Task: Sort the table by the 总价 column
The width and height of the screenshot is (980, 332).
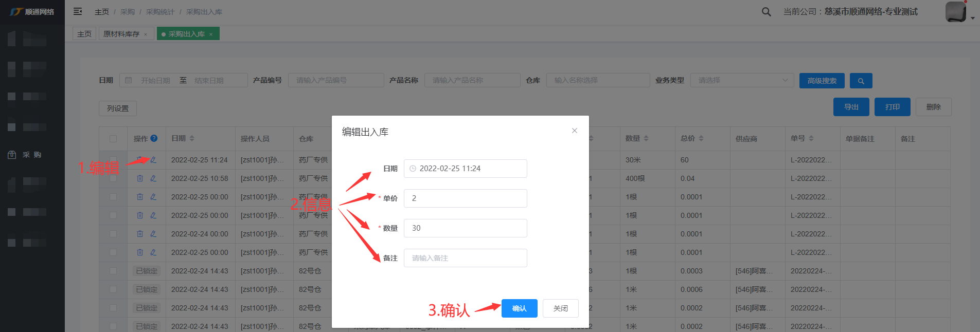Action: point(701,138)
